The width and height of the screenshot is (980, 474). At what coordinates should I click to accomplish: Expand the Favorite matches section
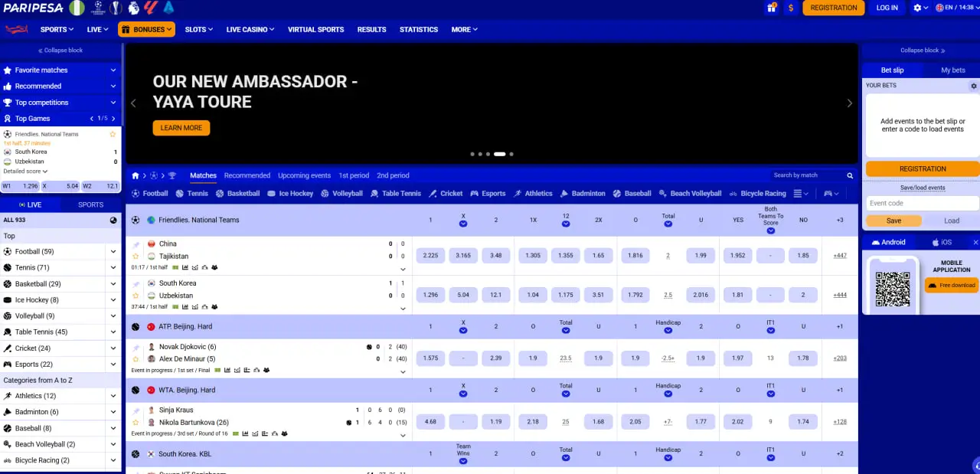click(x=60, y=70)
